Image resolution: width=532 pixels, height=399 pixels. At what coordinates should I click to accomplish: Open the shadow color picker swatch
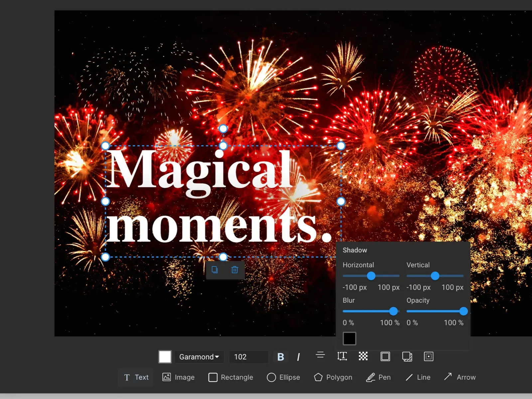point(350,338)
